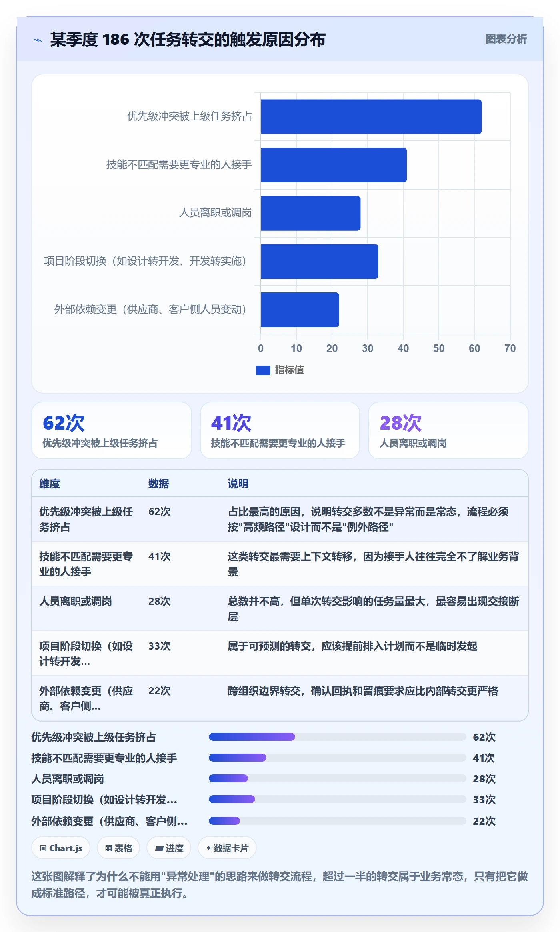Image resolution: width=560 pixels, height=932 pixels.
Task: Click the 数据卡片 tag chip
Action: pyautogui.click(x=227, y=848)
